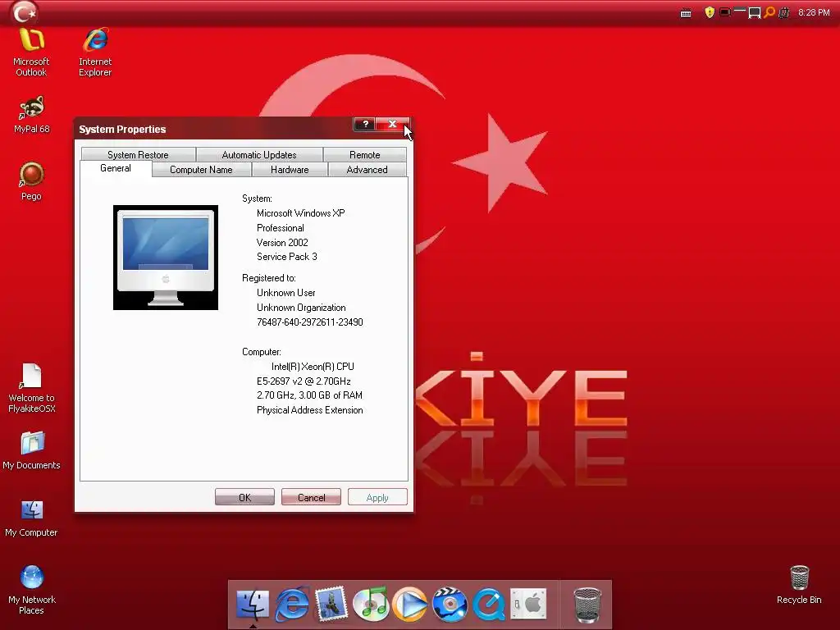
Task: Click the System Properties title bar
Action: tap(214, 129)
